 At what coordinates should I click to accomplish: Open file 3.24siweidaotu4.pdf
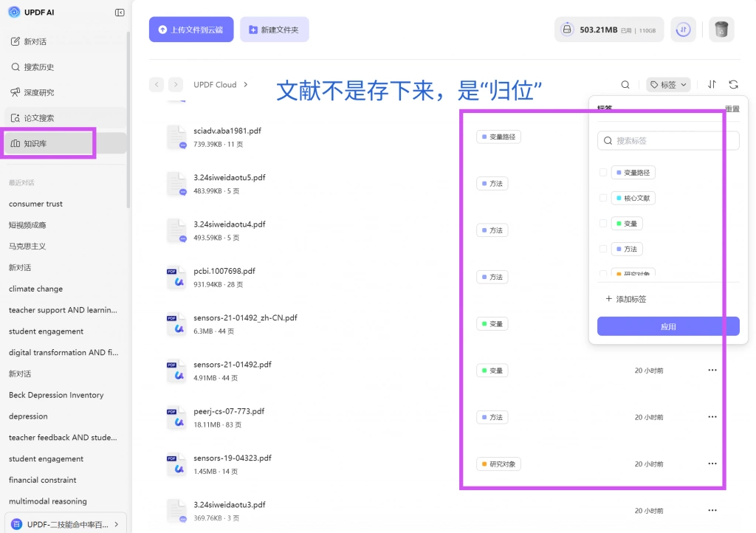click(x=230, y=224)
